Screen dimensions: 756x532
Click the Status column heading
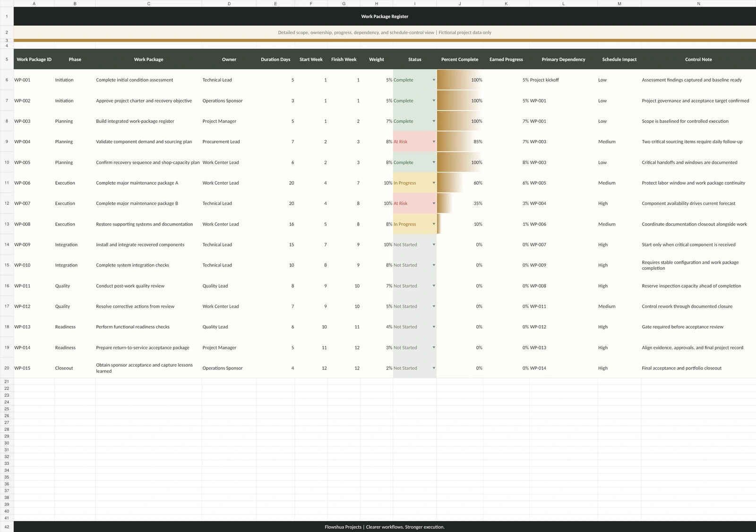(414, 60)
